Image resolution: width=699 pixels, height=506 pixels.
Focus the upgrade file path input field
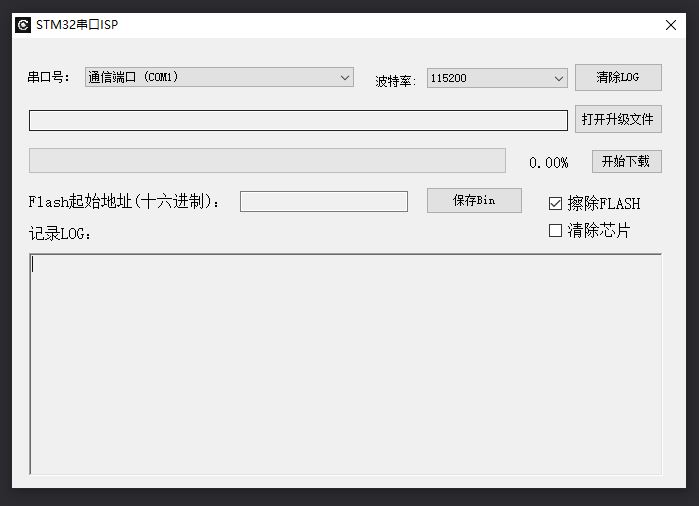[x=298, y=120]
